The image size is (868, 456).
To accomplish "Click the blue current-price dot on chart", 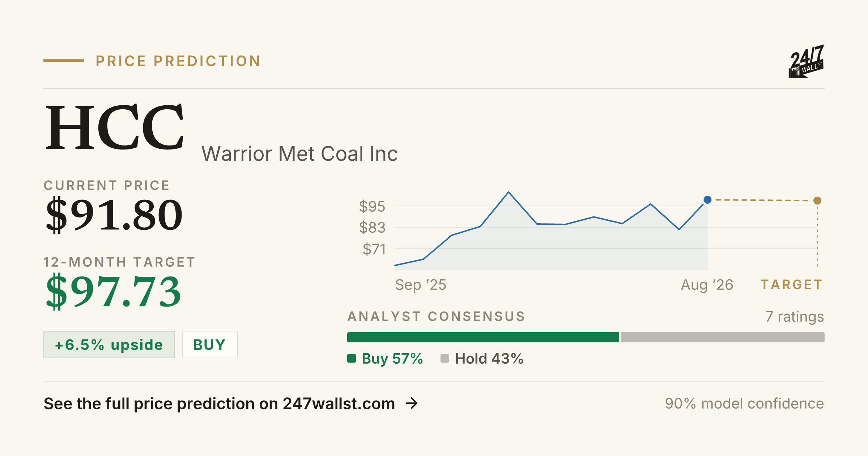I will pyautogui.click(x=707, y=200).
